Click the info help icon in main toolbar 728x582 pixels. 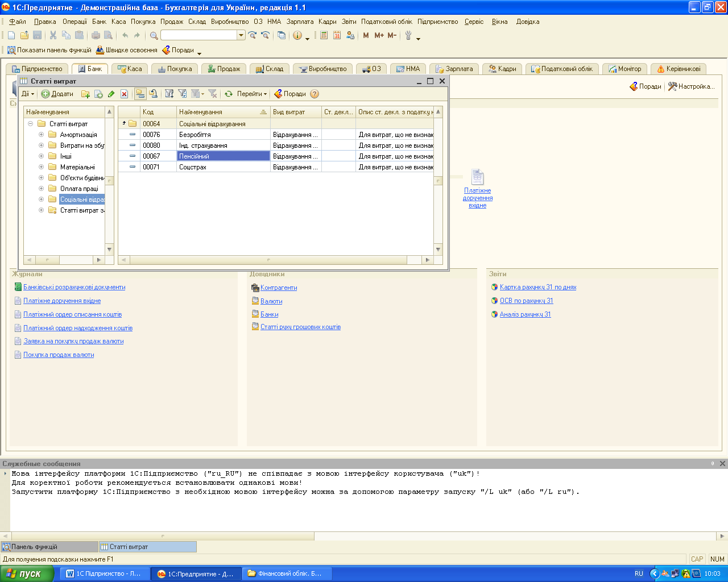click(x=297, y=35)
